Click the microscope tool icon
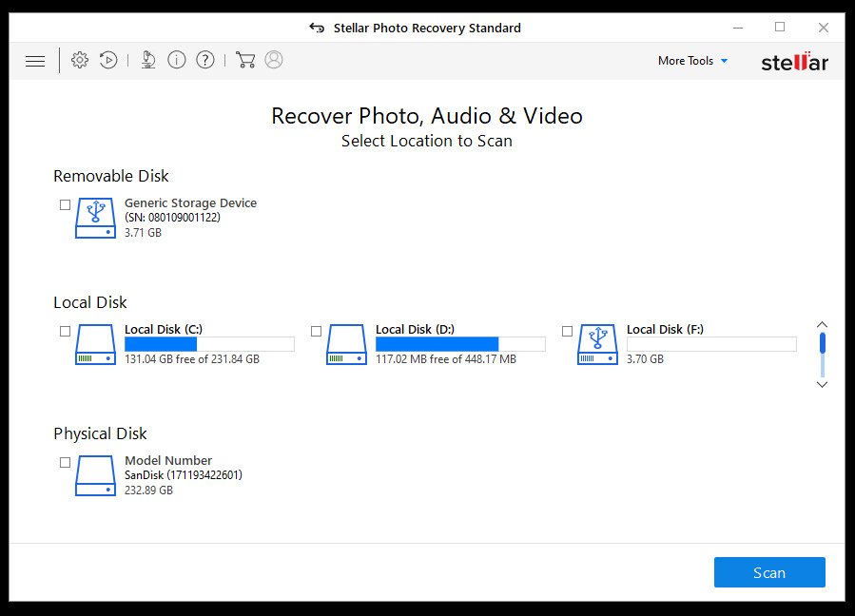This screenshot has width=855, height=616. (148, 61)
